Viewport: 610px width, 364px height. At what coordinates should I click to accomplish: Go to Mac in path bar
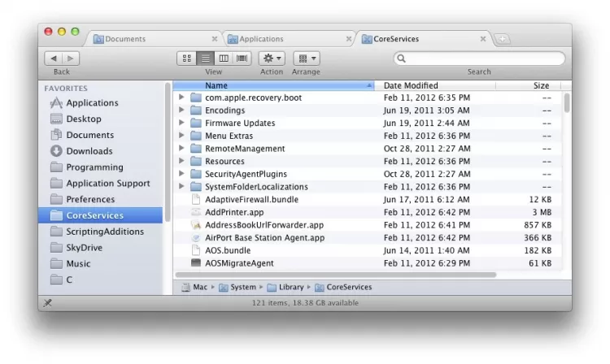(195, 287)
